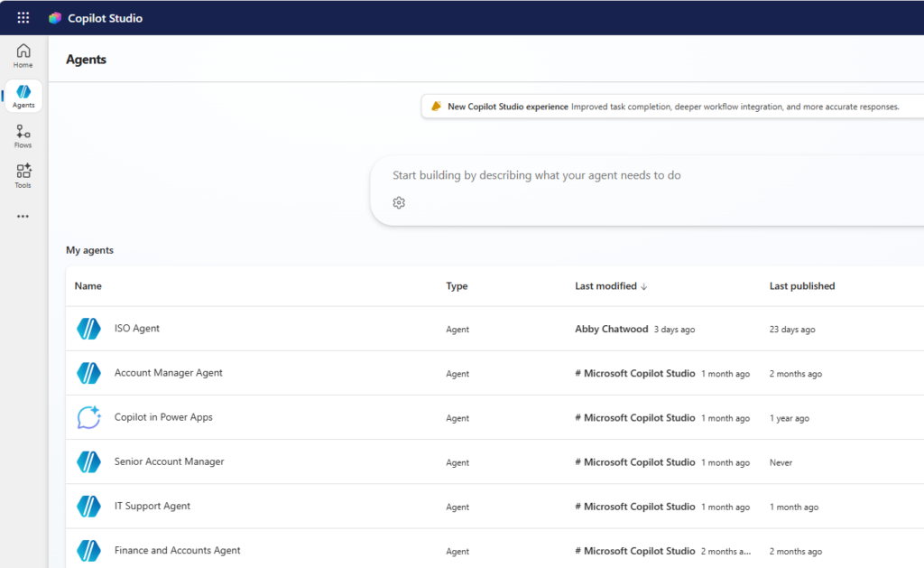Open Flows in the sidebar
The height and width of the screenshot is (568, 924).
tap(23, 136)
